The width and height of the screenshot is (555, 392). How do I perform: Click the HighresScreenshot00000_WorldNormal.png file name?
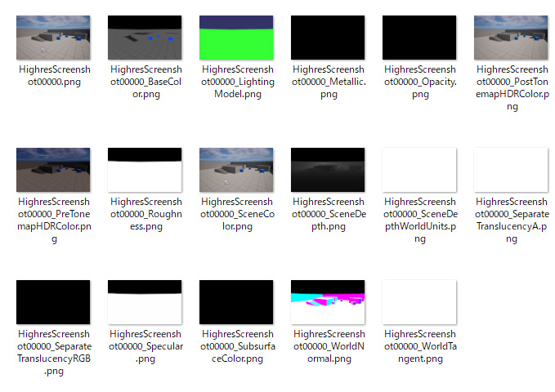pos(329,346)
